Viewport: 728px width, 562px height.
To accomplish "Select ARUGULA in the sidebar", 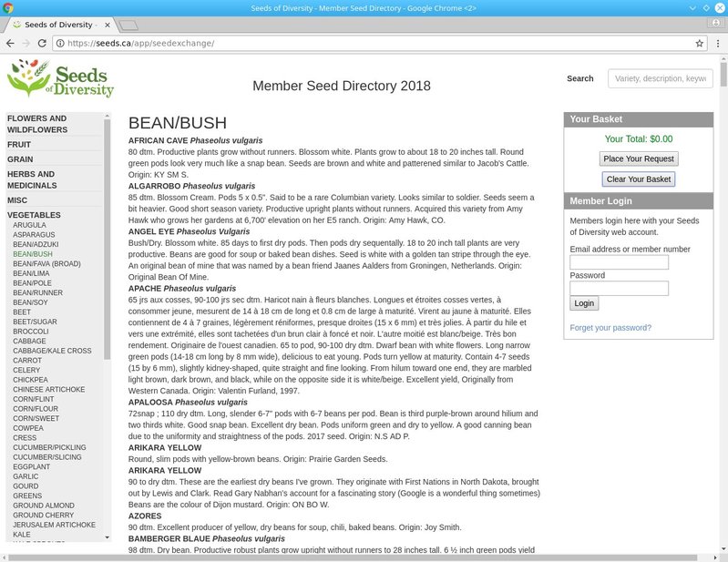I will pyautogui.click(x=29, y=225).
